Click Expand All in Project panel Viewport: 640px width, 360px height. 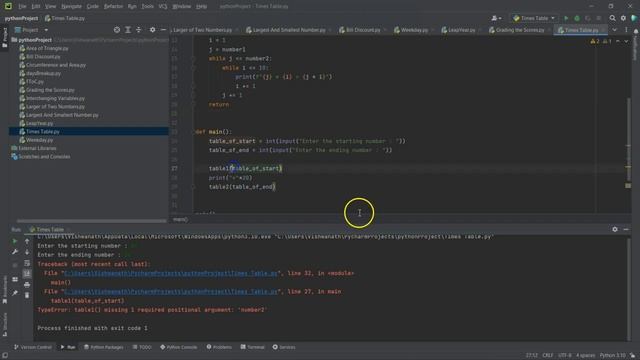[x=128, y=30]
